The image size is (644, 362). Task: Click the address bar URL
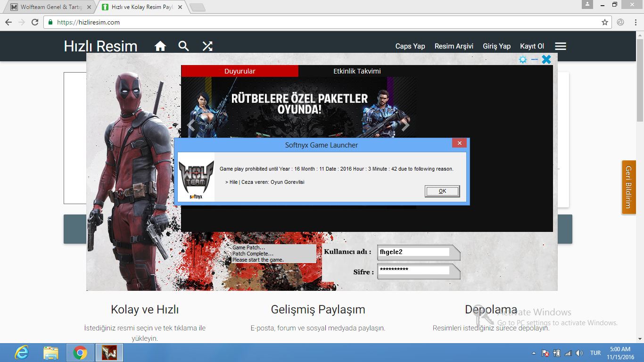[x=88, y=22]
